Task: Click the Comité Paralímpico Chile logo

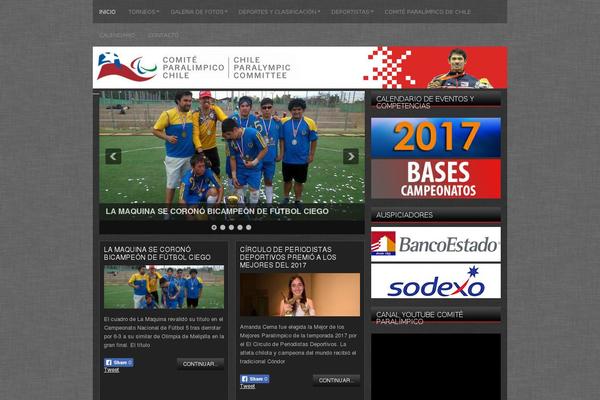Action: coord(194,67)
